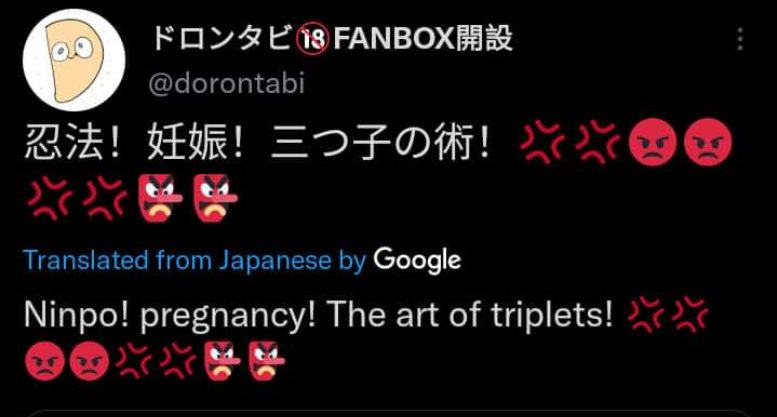
Task: Open the tweet's three-dot more options menu
Action: click(x=740, y=39)
